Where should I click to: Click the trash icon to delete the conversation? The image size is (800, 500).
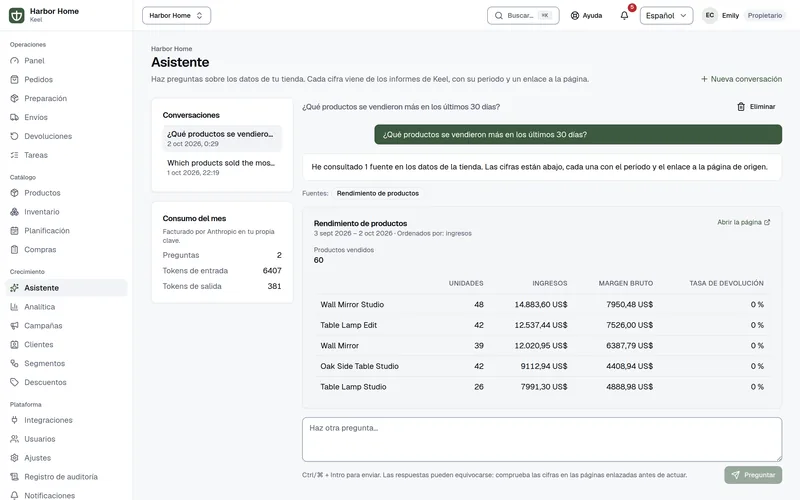pyautogui.click(x=741, y=107)
